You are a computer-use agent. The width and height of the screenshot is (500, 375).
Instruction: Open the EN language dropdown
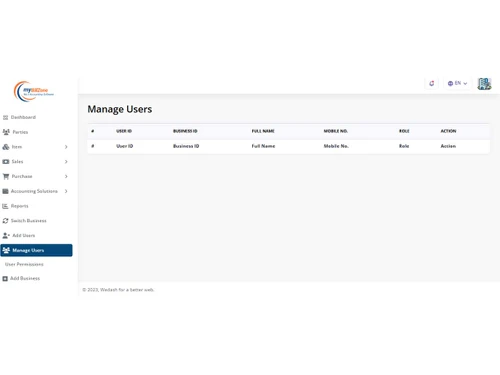click(457, 83)
